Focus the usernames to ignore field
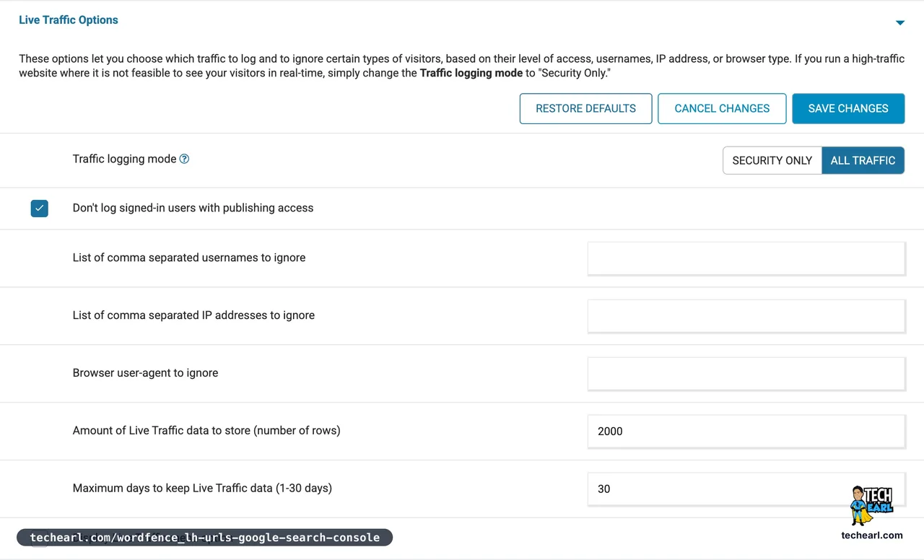 [x=746, y=258]
